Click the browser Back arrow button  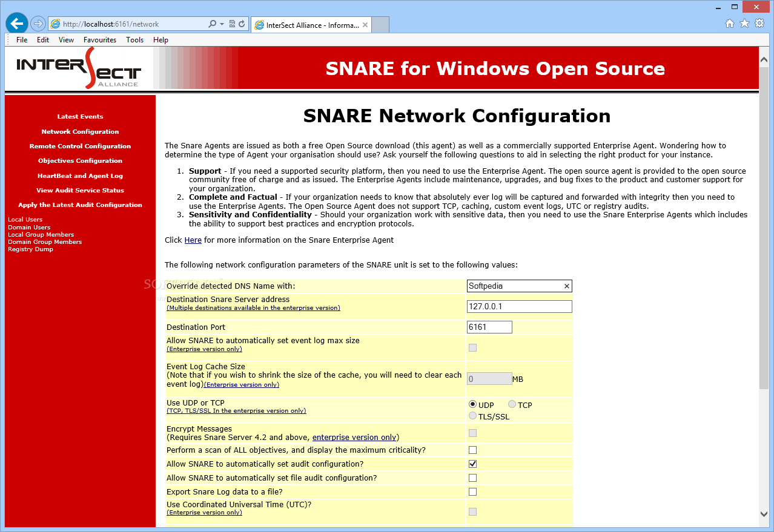click(x=17, y=24)
